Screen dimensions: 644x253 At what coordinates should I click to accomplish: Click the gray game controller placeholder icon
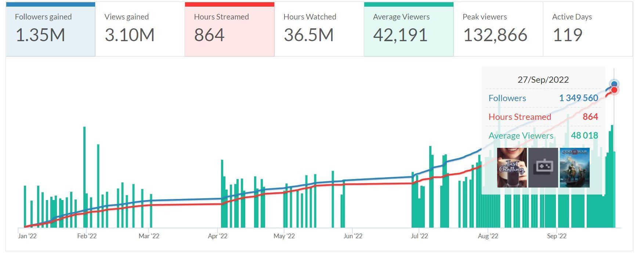pos(543,168)
